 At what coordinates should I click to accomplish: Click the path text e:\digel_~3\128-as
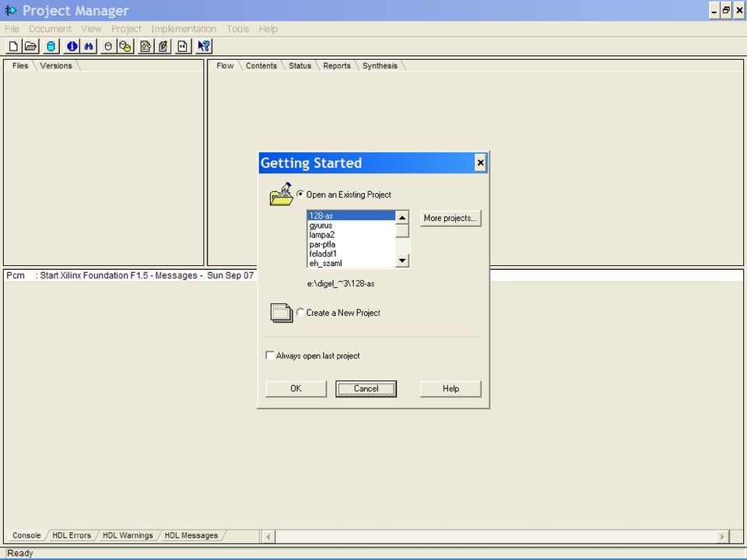[341, 284]
